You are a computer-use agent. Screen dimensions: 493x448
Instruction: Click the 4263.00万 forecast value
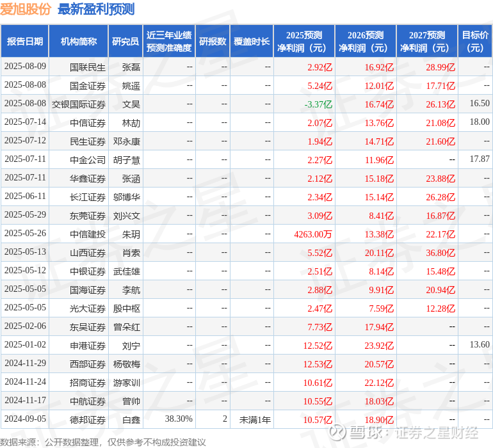[313, 234]
